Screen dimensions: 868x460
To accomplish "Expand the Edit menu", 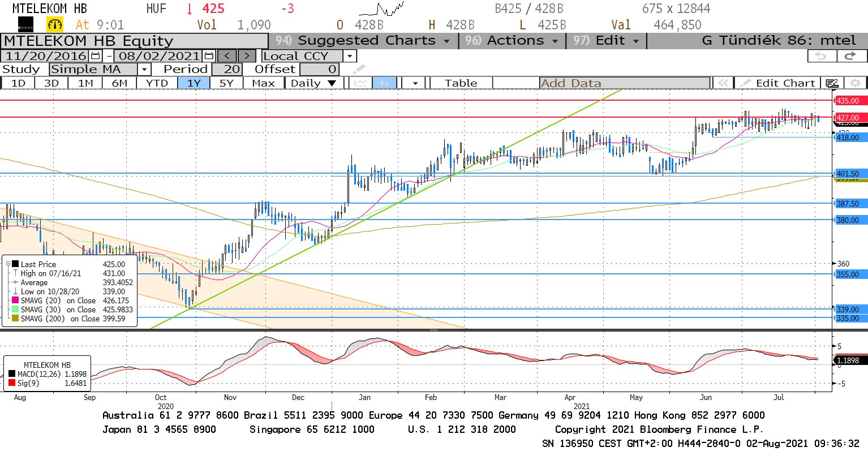I will tap(605, 41).
